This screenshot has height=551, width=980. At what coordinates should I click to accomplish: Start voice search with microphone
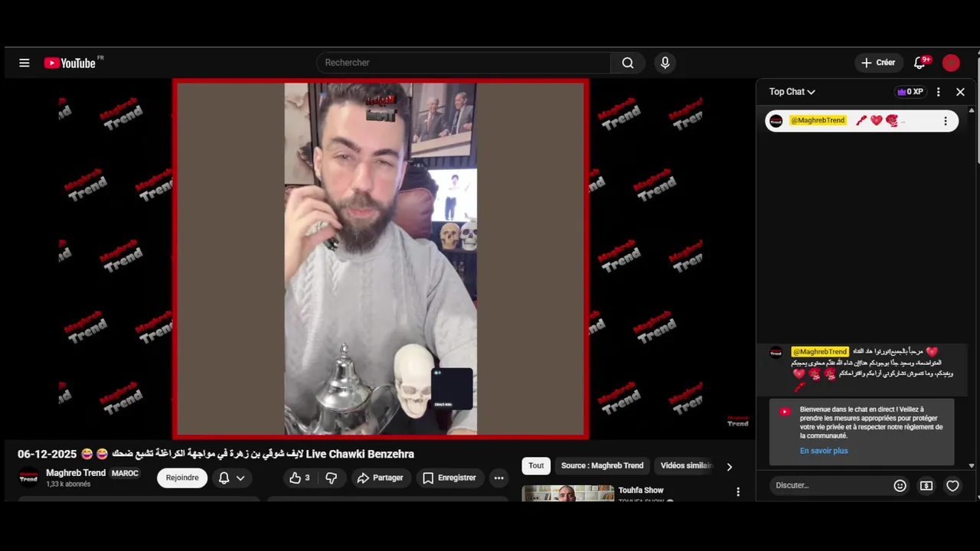(x=665, y=63)
